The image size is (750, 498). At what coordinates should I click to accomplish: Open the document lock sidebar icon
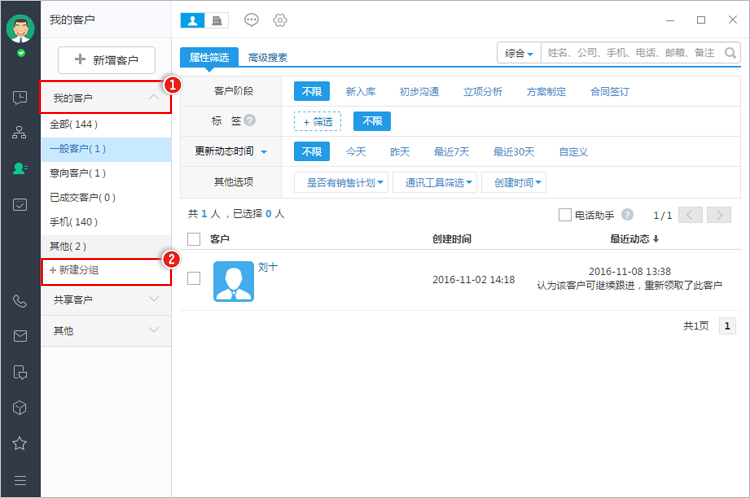pyautogui.click(x=20, y=372)
